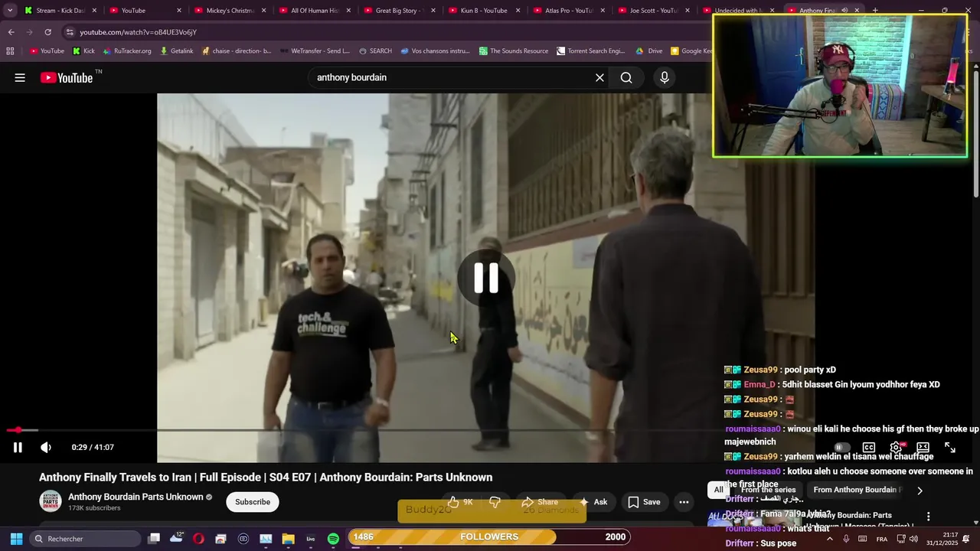
Task: Reload the current page
Action: click(47, 32)
